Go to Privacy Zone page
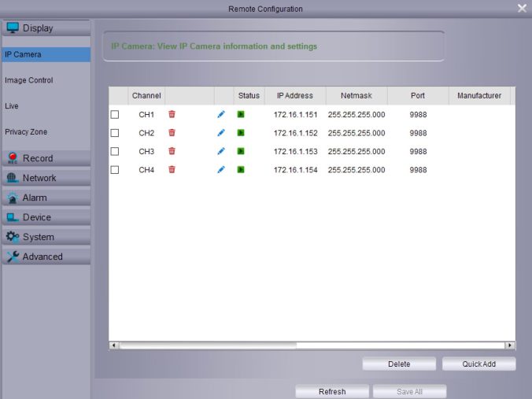The width and height of the screenshot is (532, 399). pos(26,132)
